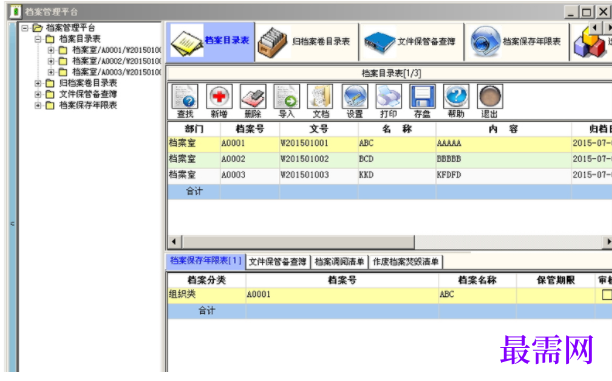Switch to 文件保管备查簿 bottom tab
The height and width of the screenshot is (381, 612).
278,262
